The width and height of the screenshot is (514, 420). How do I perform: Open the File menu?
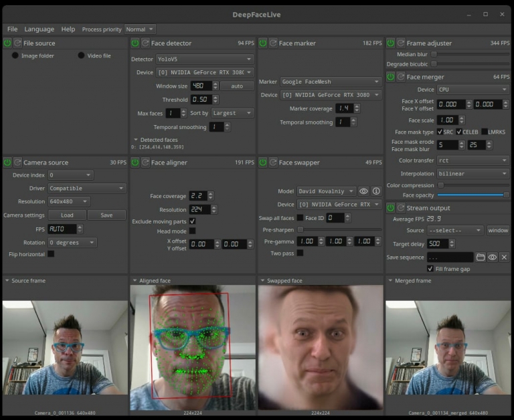point(12,29)
